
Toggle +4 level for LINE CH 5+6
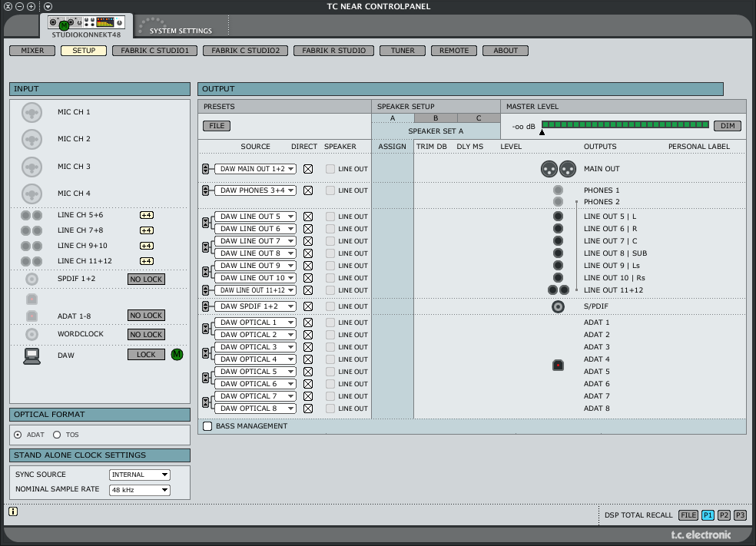tap(147, 216)
